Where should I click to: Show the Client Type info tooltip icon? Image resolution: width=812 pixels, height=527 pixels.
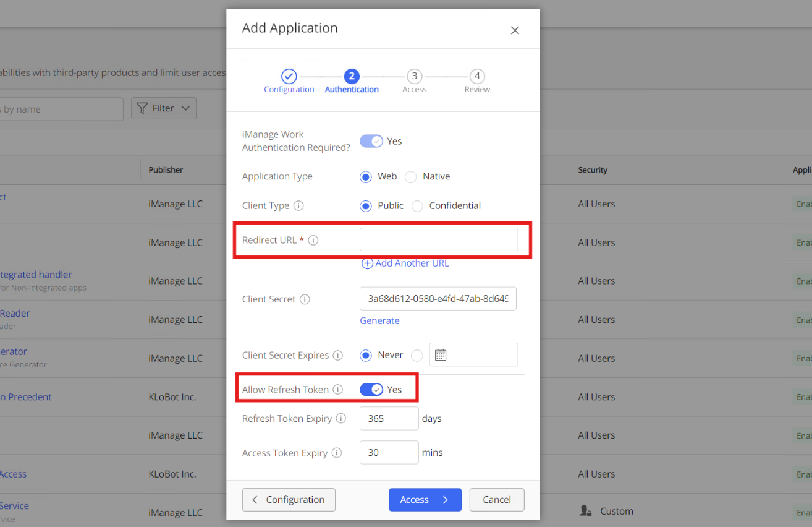(298, 205)
